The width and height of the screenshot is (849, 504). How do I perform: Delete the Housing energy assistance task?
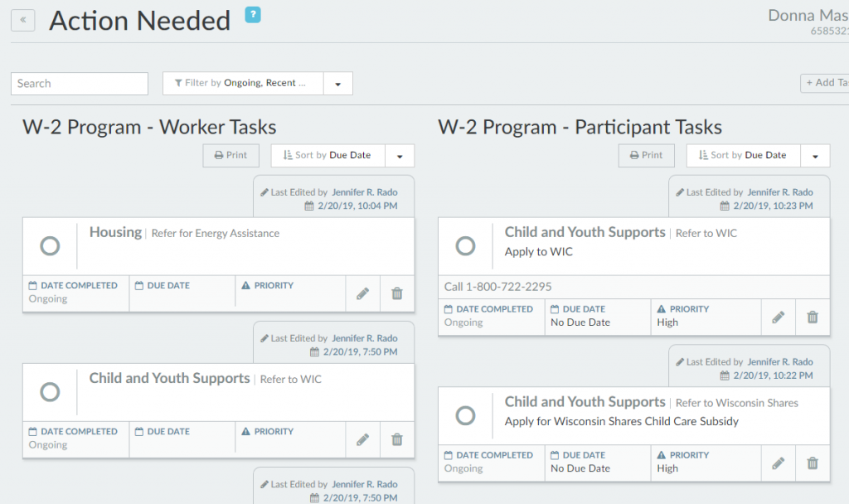click(397, 293)
